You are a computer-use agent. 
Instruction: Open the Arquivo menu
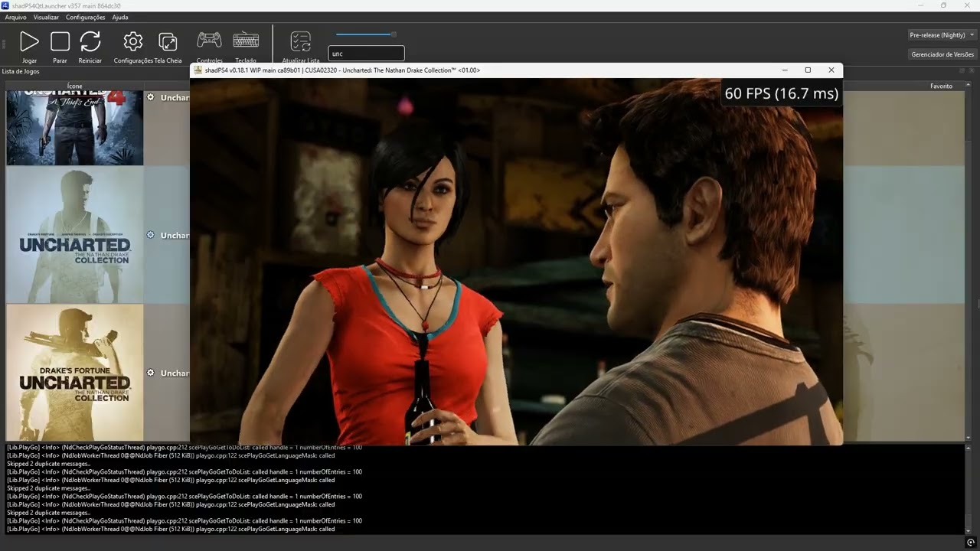coord(15,17)
